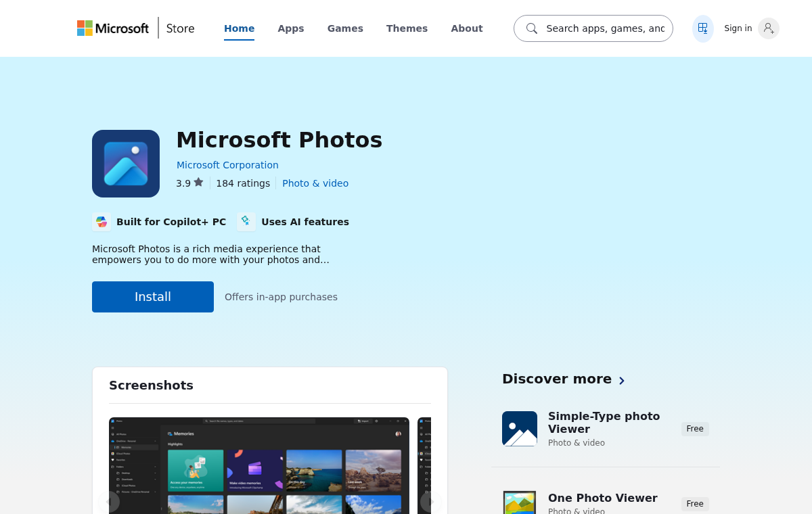Select the Home navigation tab
Viewport: 812px width, 514px height.
239,28
